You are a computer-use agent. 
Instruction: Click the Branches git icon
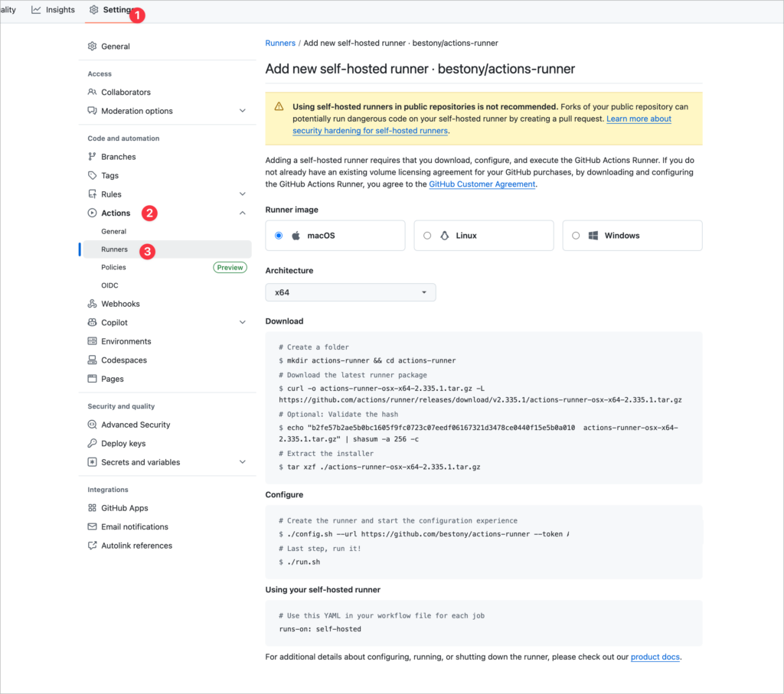[x=92, y=156]
